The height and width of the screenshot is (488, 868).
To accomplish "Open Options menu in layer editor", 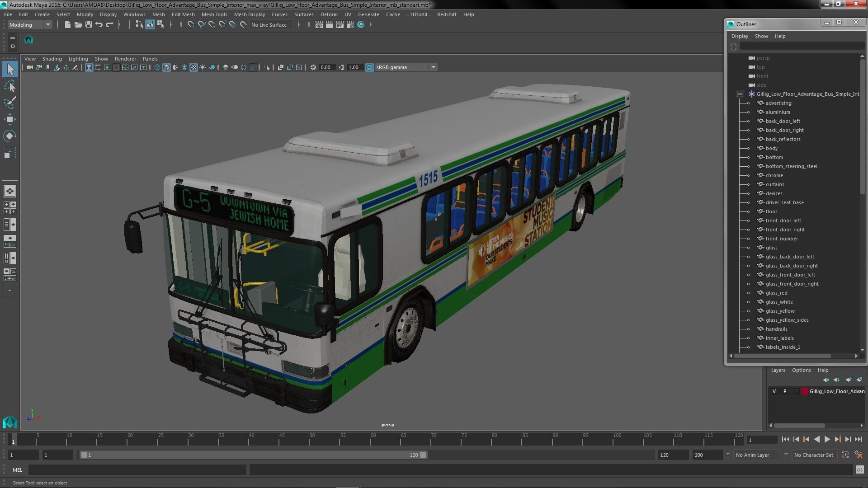I will 801,370.
